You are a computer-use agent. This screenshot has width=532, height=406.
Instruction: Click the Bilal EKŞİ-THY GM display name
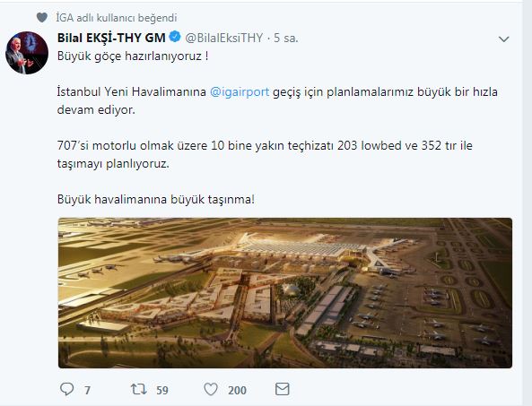[x=111, y=38]
